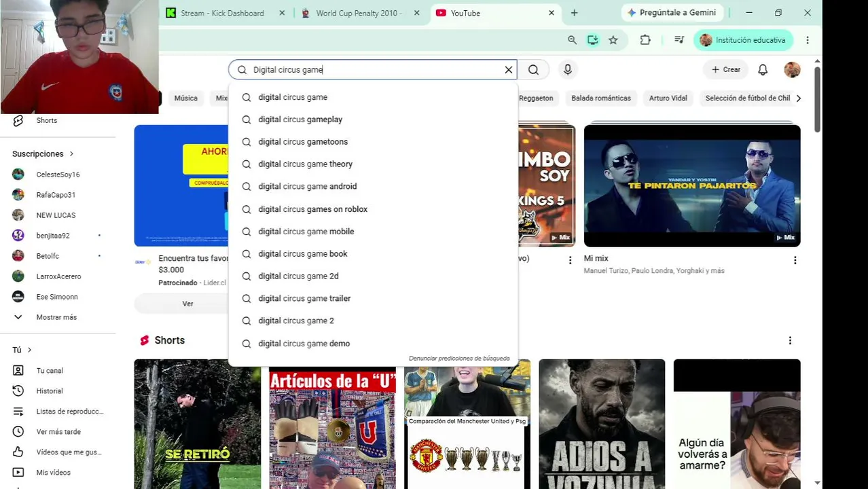
Task: Select the Música filter chip
Action: (185, 98)
